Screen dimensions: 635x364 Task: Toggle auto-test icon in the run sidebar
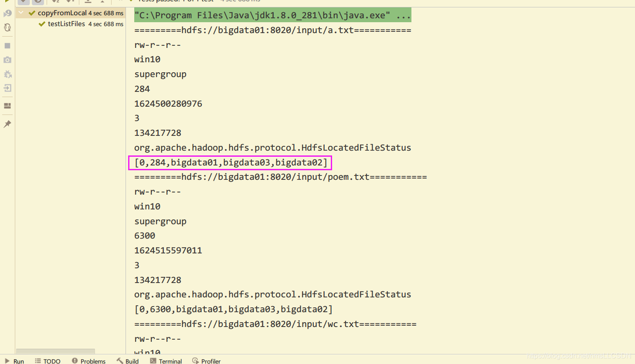pyautogui.click(x=7, y=28)
